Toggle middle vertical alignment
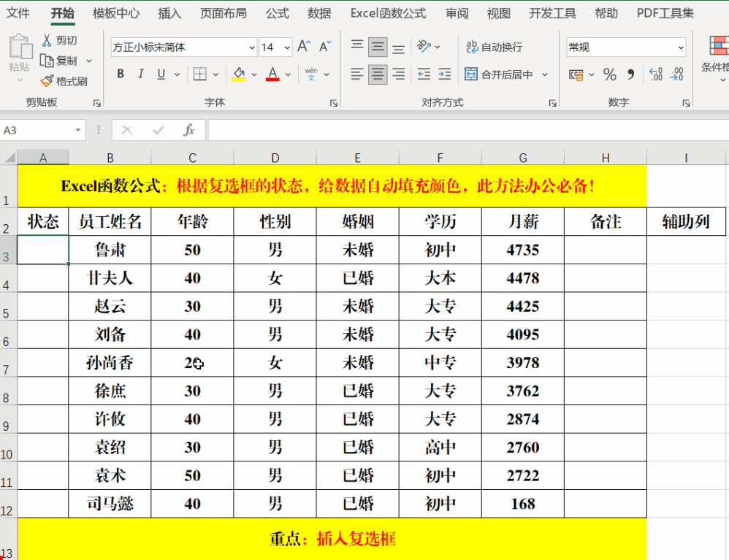Viewport: 729px width, 560px height. click(378, 47)
